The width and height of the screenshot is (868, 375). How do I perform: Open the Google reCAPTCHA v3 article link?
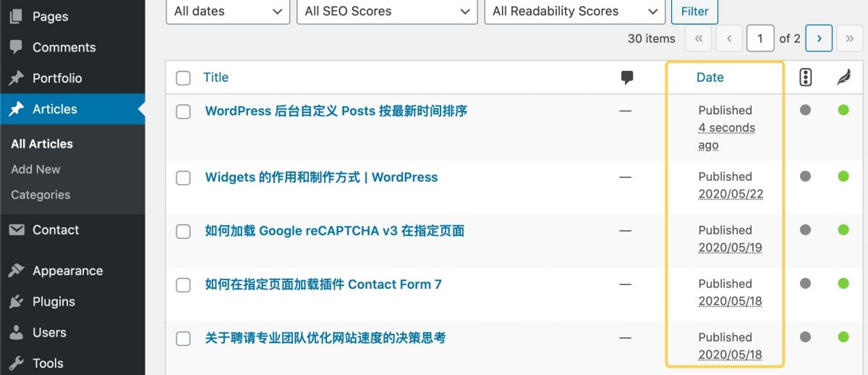pyautogui.click(x=334, y=231)
